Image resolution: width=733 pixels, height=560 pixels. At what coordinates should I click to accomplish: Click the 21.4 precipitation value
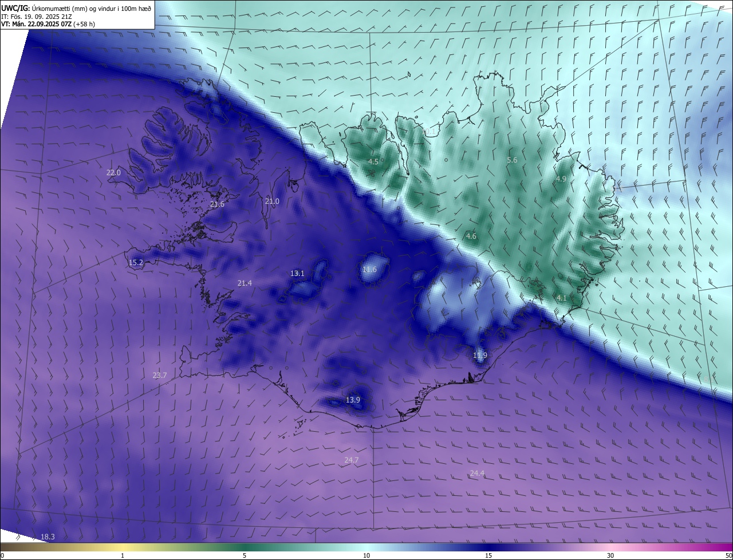(245, 283)
